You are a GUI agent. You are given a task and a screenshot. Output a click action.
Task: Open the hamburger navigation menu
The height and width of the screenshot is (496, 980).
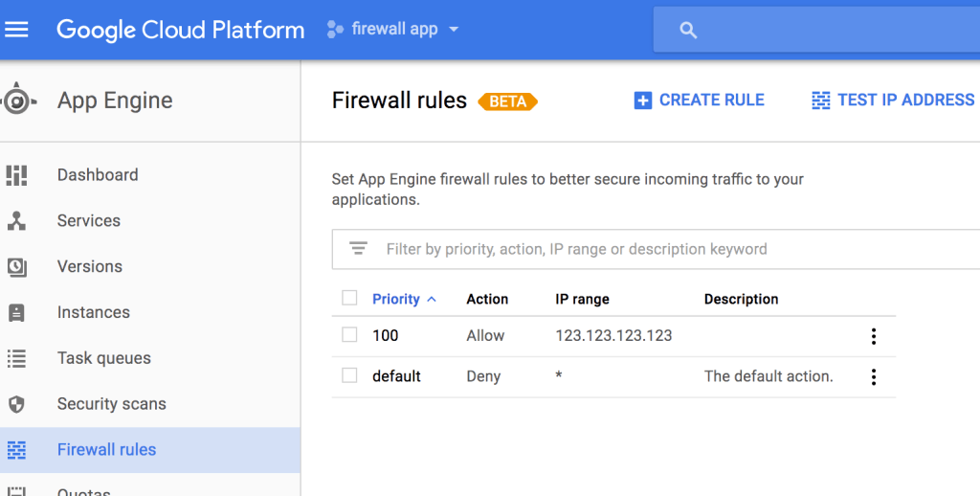[x=17, y=29]
